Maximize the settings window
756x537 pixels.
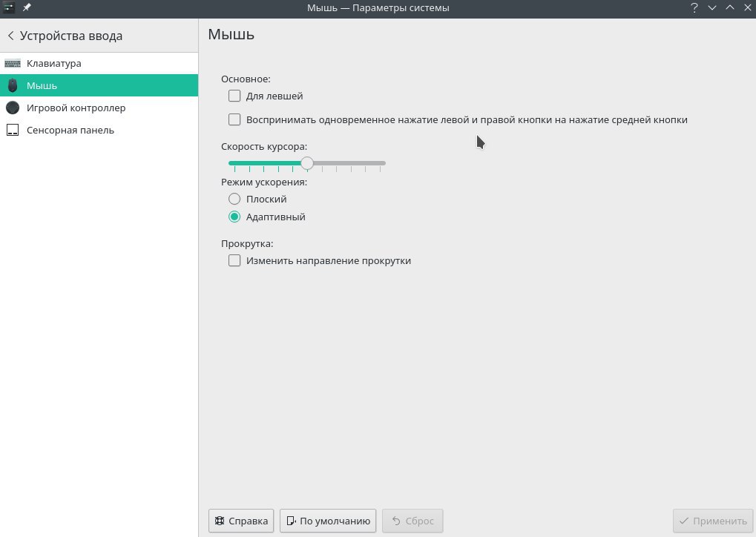[x=730, y=7]
